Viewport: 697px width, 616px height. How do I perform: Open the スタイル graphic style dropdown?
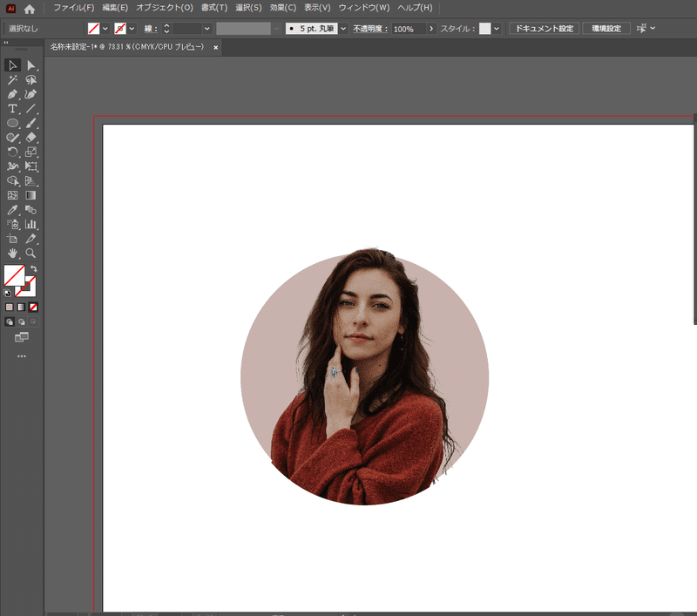pyautogui.click(x=497, y=29)
